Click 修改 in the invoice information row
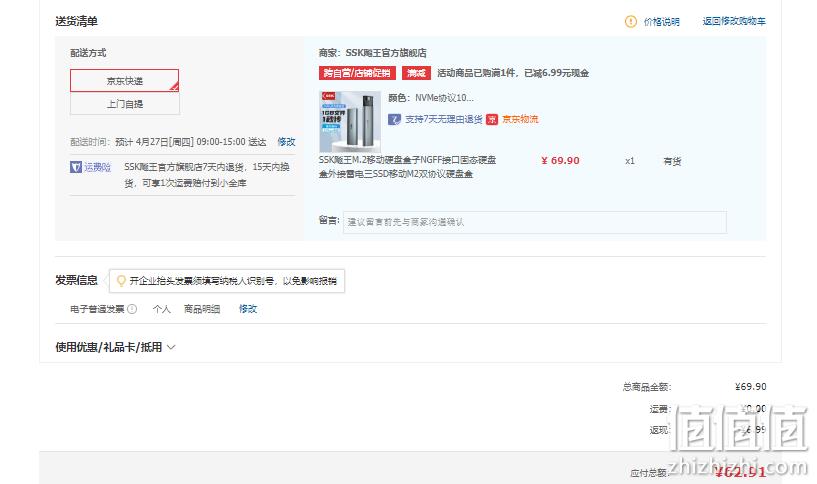 pos(247,309)
